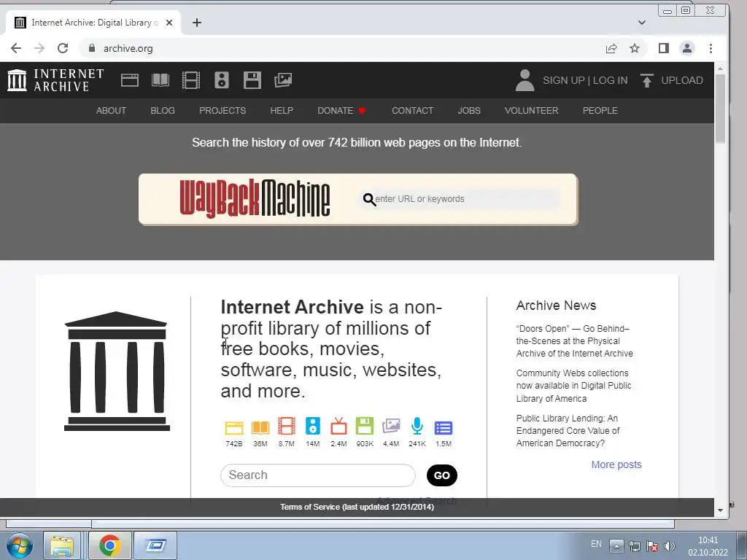
Task: Open the Chrome profile avatar
Action: pos(687,48)
